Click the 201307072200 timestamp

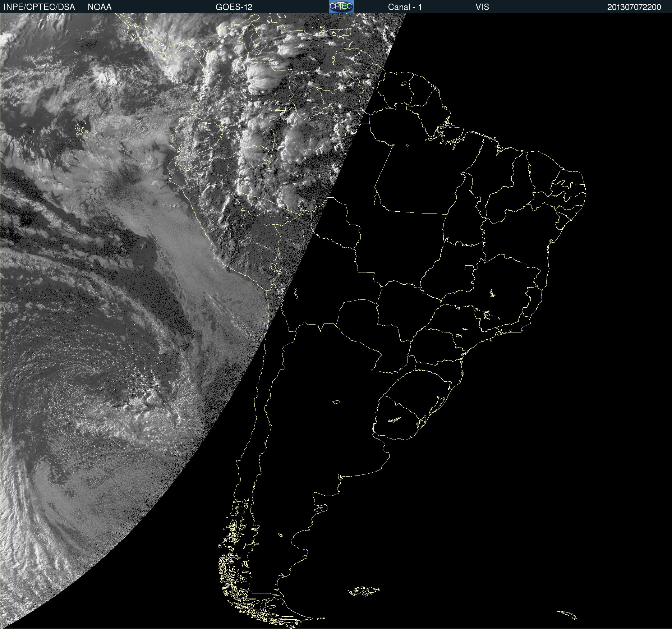[634, 7]
